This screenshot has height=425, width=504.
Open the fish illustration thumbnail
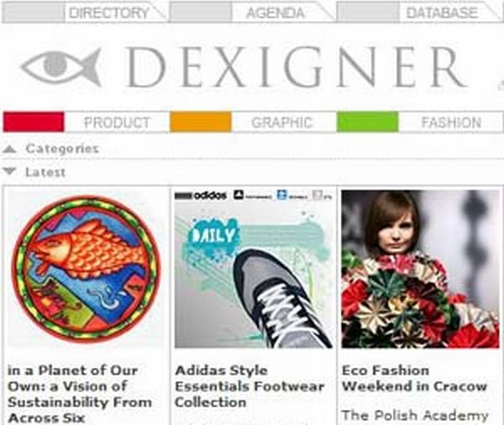pos(86,269)
